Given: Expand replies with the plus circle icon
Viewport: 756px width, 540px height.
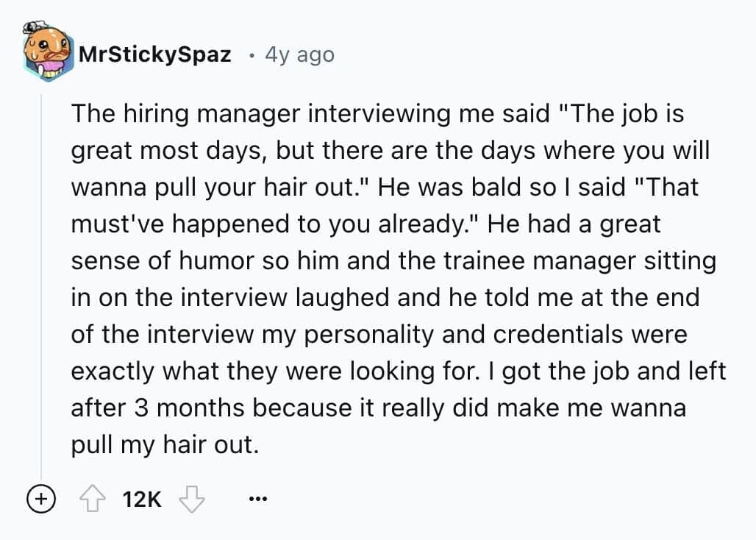Looking at the screenshot, I should tap(40, 500).
